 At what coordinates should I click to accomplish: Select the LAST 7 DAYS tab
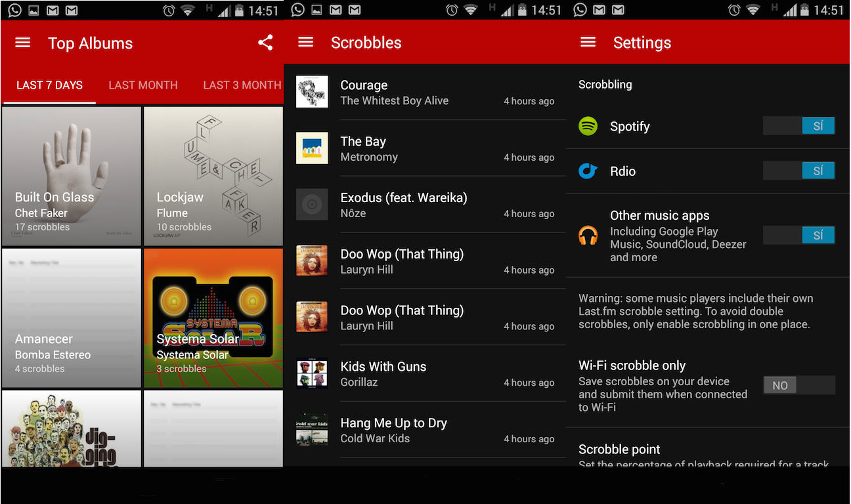(x=49, y=85)
